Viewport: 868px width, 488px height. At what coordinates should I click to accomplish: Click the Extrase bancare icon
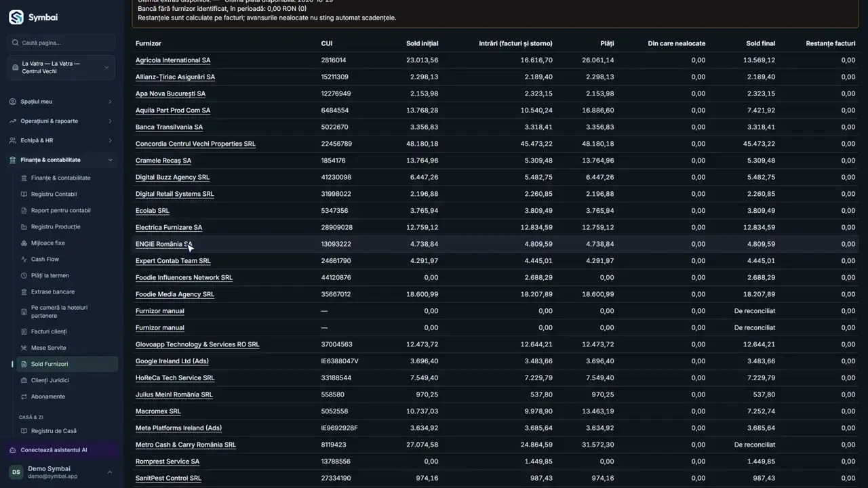[24, 292]
